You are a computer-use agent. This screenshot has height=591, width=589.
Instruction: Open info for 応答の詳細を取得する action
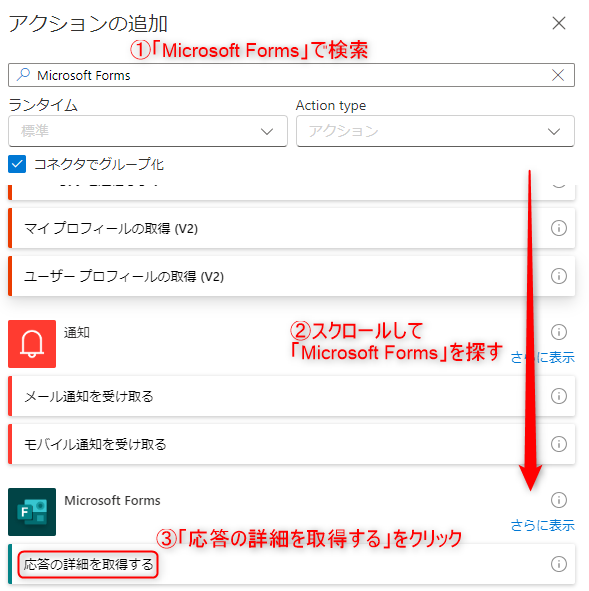(x=558, y=564)
